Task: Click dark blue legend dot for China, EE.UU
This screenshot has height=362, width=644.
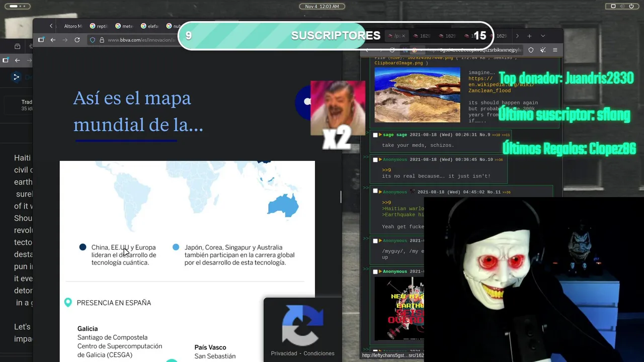Action: [x=83, y=247]
